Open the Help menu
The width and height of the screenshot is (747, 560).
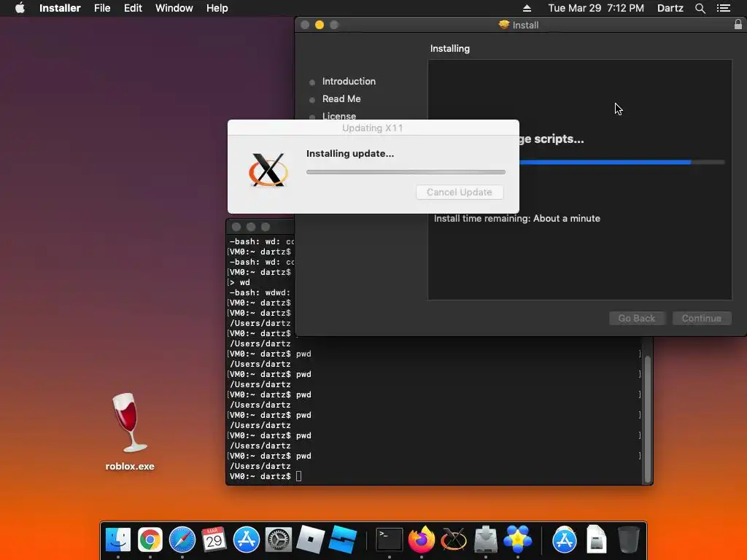tap(217, 8)
